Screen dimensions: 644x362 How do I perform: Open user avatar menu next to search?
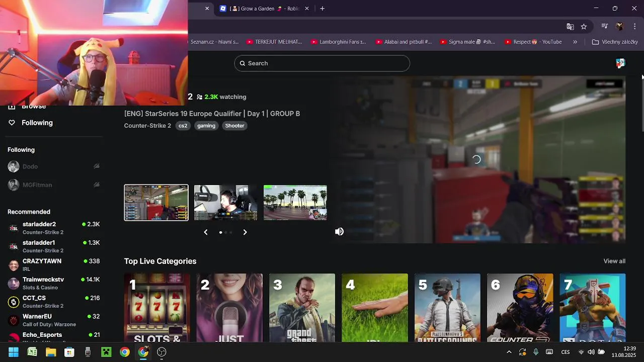(x=620, y=63)
